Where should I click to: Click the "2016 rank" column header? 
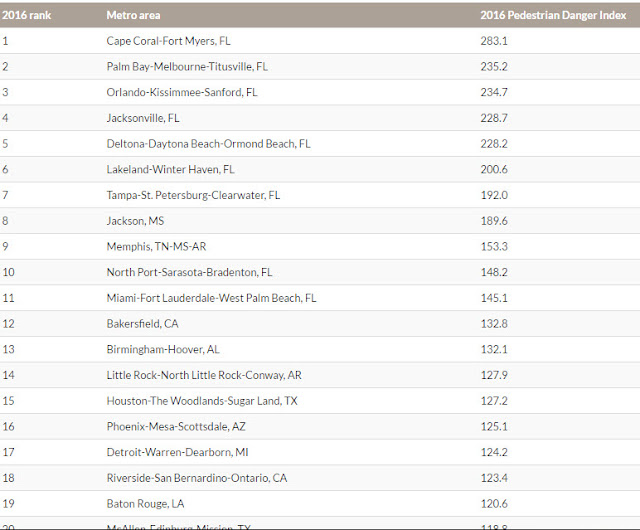27,15
